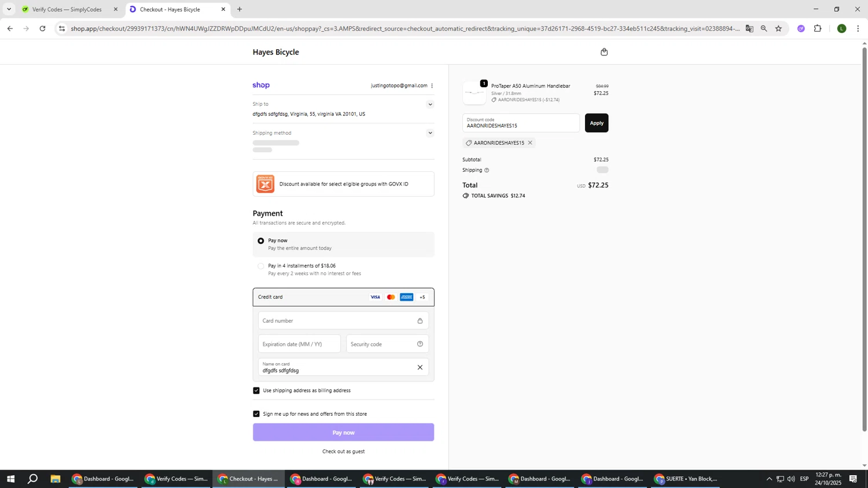This screenshot has width=868, height=488.
Task: Go back to previous page
Action: point(10,28)
